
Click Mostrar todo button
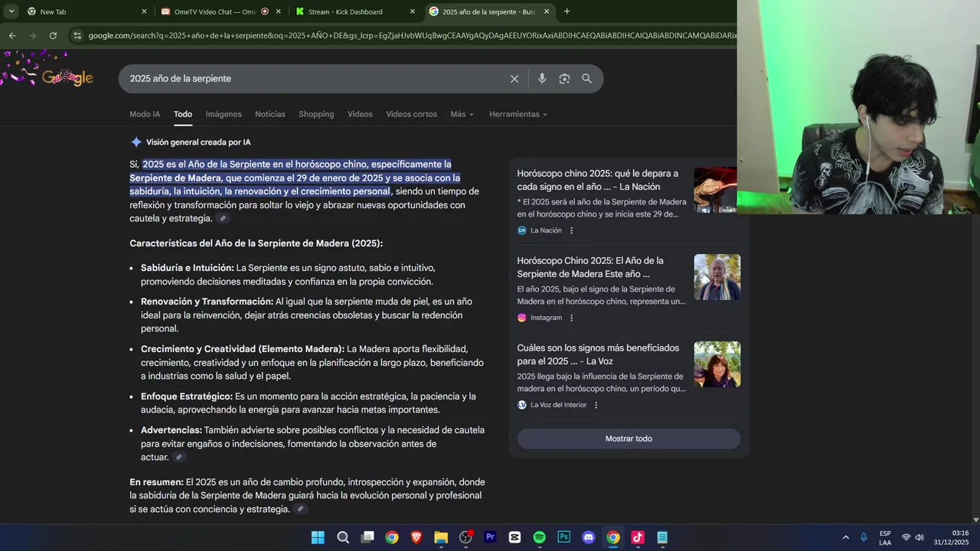[629, 439]
